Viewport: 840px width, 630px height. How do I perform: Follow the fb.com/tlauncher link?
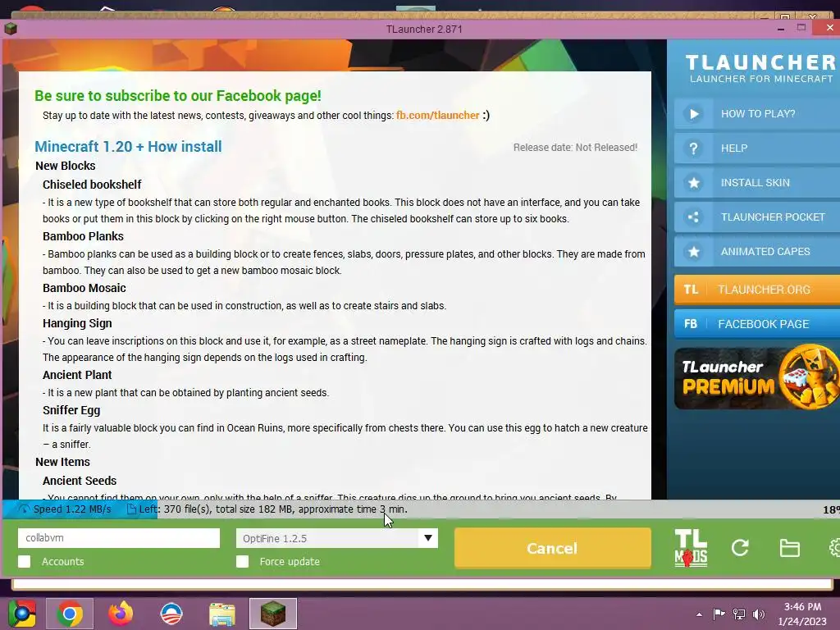pos(438,115)
